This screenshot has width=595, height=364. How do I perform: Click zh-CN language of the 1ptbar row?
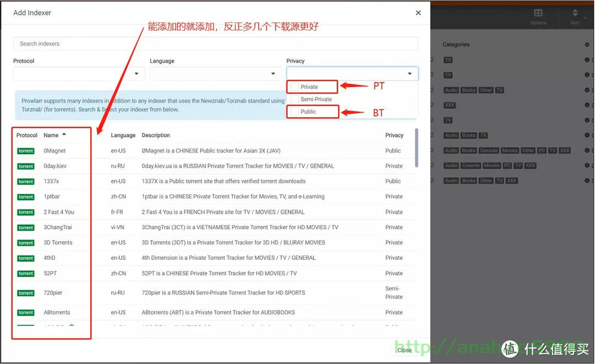pyautogui.click(x=118, y=197)
